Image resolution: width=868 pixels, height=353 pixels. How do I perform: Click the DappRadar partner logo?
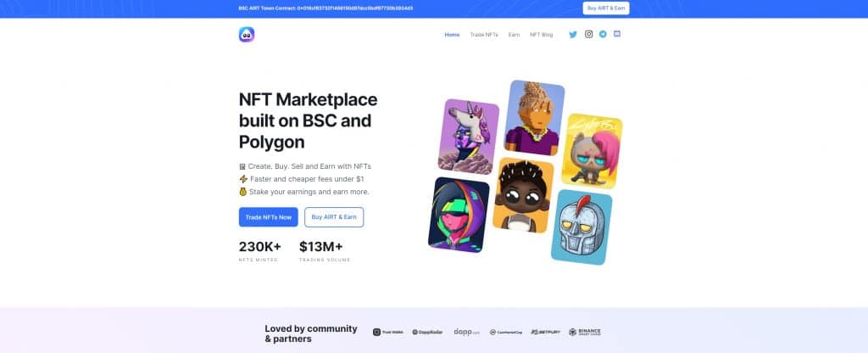coord(427,332)
